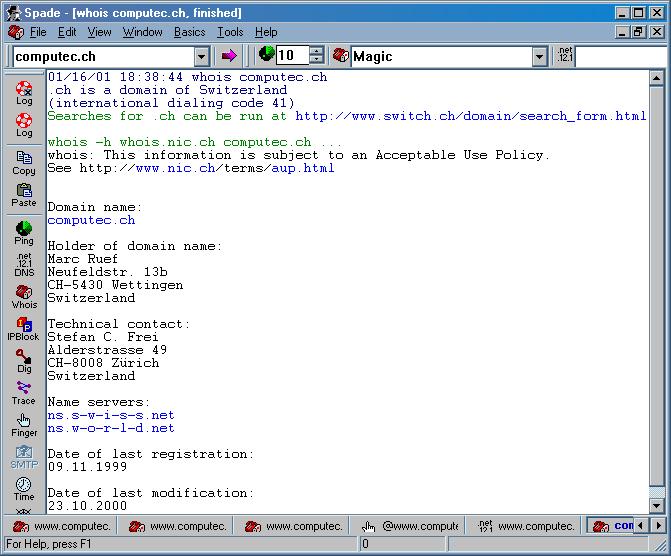Click the modification date 23.10.2000
This screenshot has height=556, width=671.
tap(87, 505)
